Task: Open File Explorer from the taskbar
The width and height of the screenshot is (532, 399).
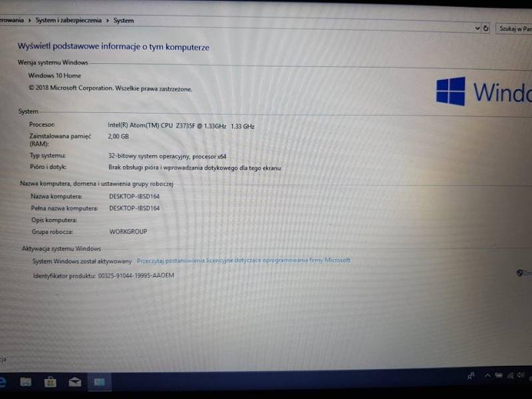Action: pos(26,382)
